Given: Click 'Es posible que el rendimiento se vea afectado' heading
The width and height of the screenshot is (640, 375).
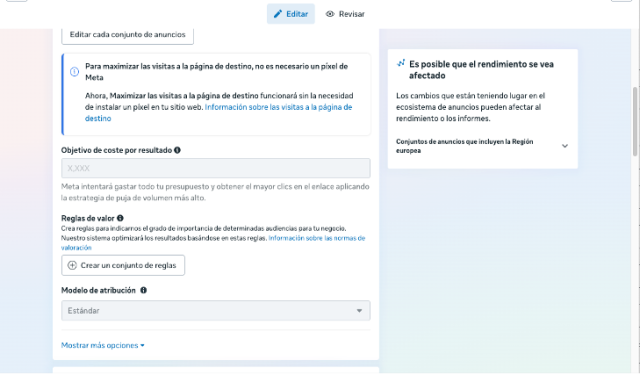Looking at the screenshot, I should pyautogui.click(x=481, y=70).
